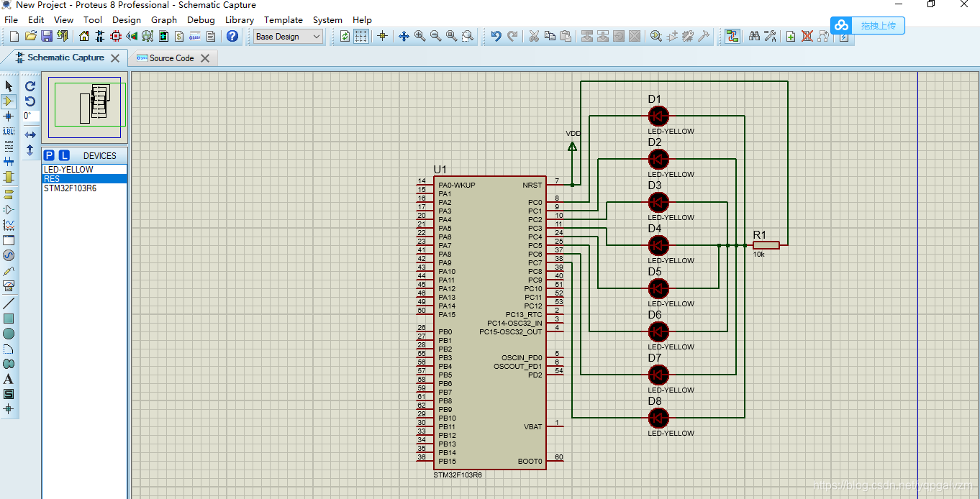The image size is (980, 499).
Task: Click the Undo arrow icon
Action: [496, 36]
